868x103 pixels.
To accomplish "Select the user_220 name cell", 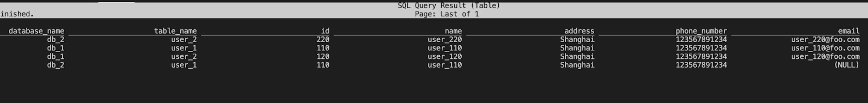I will tap(445, 40).
